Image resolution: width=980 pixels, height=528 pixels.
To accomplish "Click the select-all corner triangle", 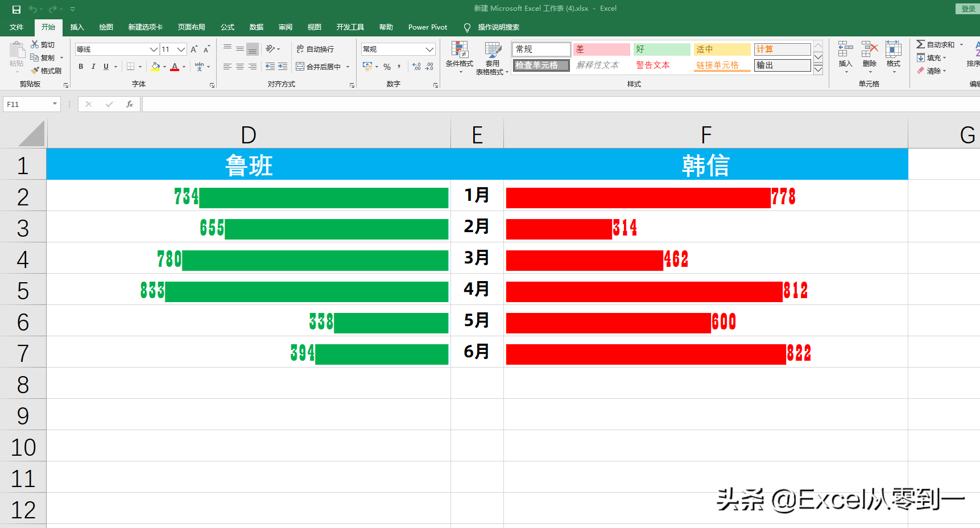I will click(31, 134).
